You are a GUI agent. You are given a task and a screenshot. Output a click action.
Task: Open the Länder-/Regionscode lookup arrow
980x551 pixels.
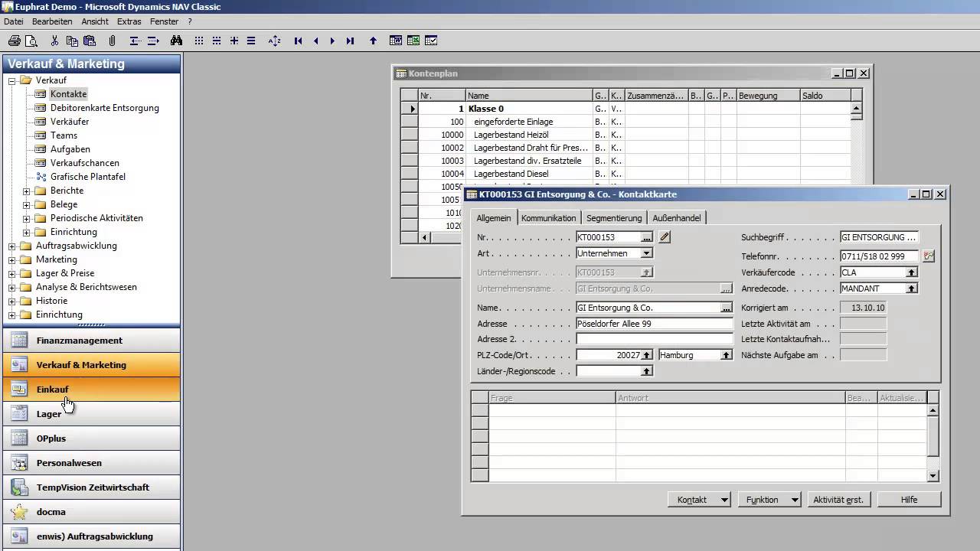[x=647, y=371]
